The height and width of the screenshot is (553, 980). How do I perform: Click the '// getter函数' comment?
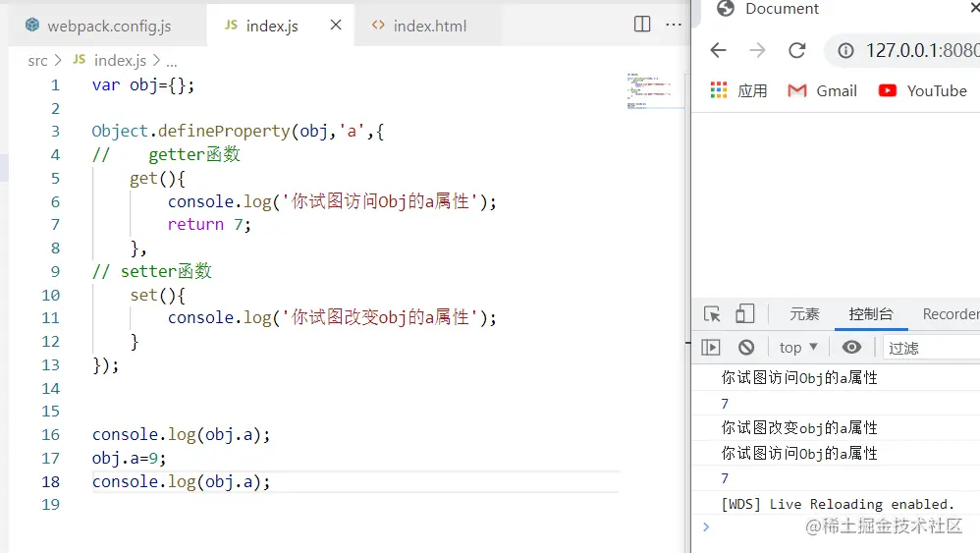[166, 154]
